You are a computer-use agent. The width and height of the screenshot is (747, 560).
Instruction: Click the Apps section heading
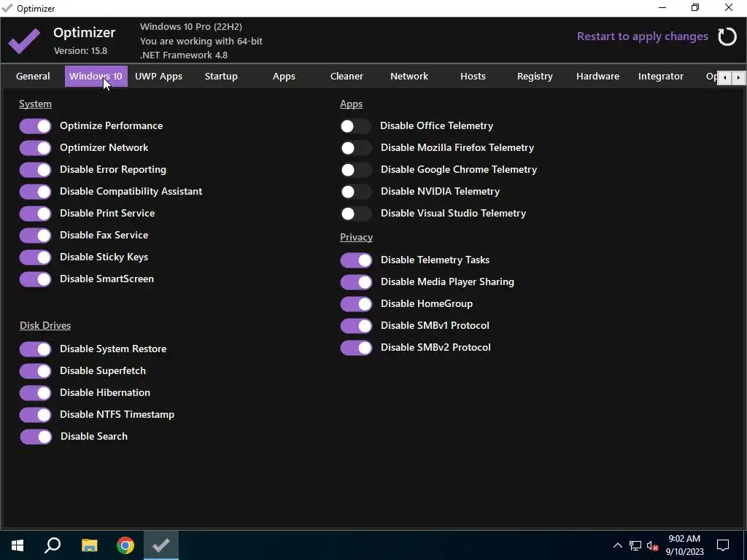(x=351, y=104)
